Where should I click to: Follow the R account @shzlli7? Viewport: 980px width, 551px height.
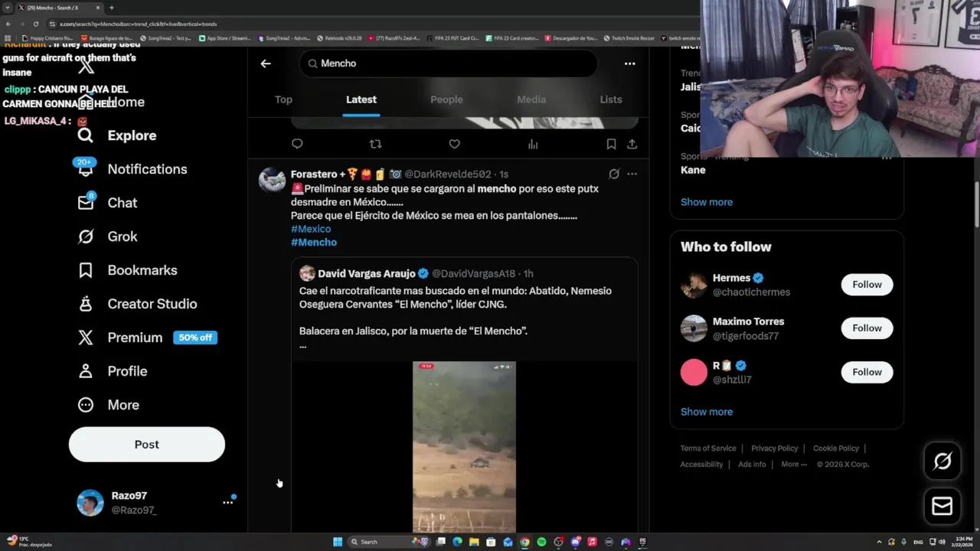(867, 372)
